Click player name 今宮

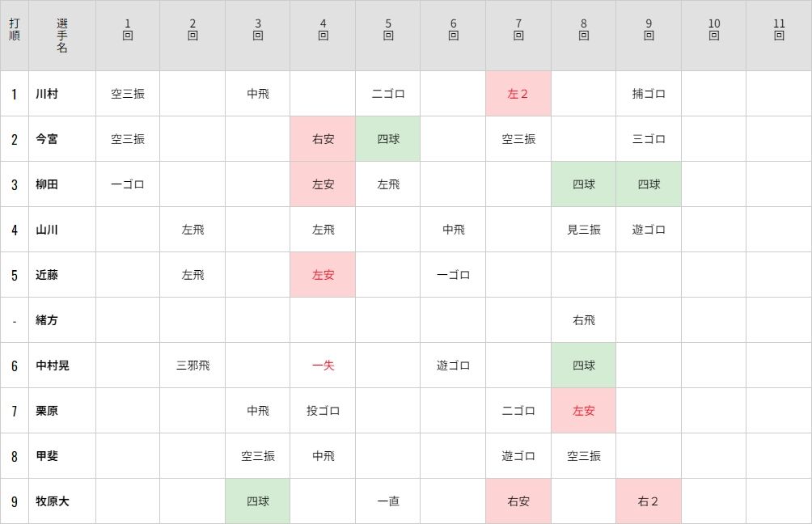pos(47,139)
